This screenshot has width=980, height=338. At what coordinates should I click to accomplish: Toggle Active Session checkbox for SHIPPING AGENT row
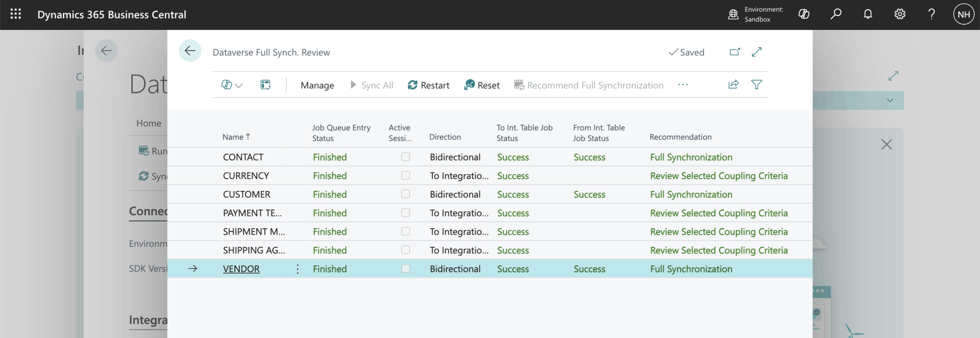tap(406, 250)
